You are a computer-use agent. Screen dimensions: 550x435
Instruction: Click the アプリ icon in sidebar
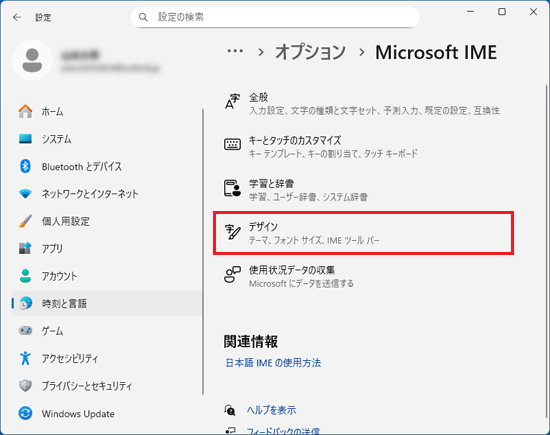click(x=25, y=248)
